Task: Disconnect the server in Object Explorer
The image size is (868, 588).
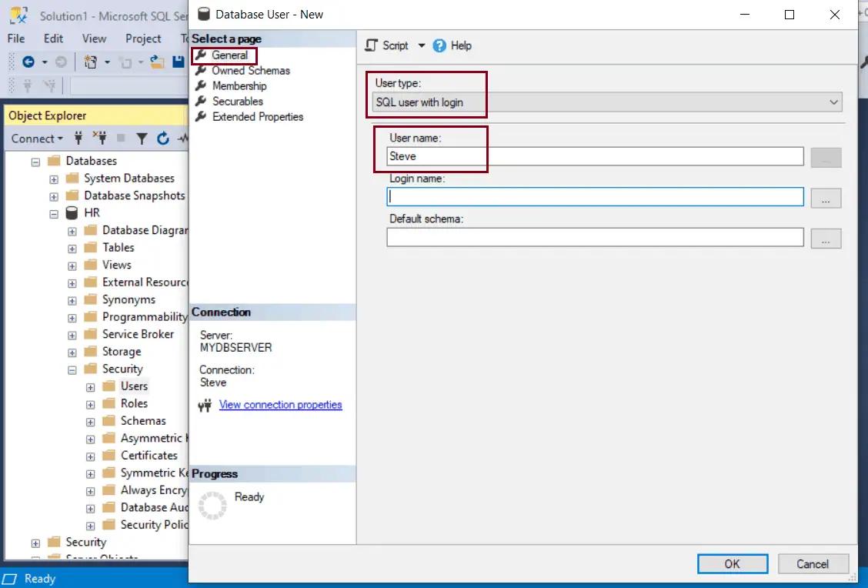Action: tap(98, 139)
